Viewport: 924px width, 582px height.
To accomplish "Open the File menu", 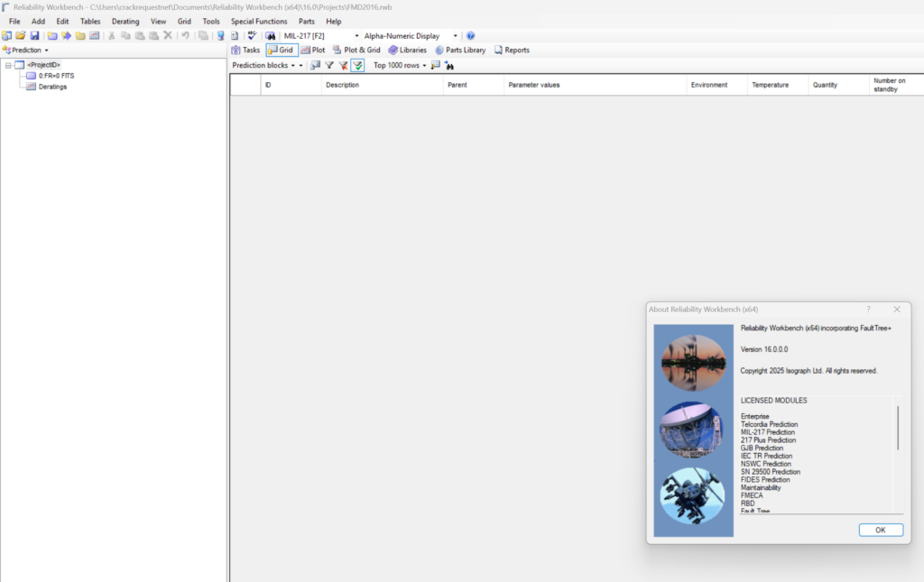I will pos(14,22).
